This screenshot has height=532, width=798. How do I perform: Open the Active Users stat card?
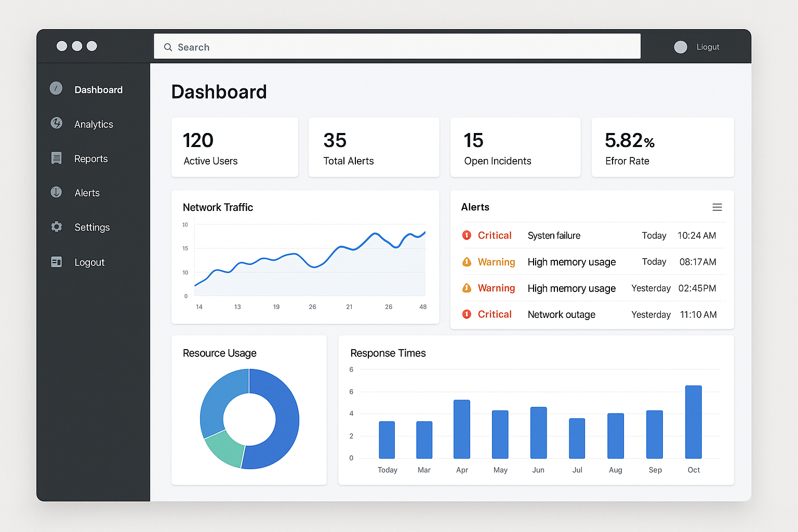tap(234, 148)
